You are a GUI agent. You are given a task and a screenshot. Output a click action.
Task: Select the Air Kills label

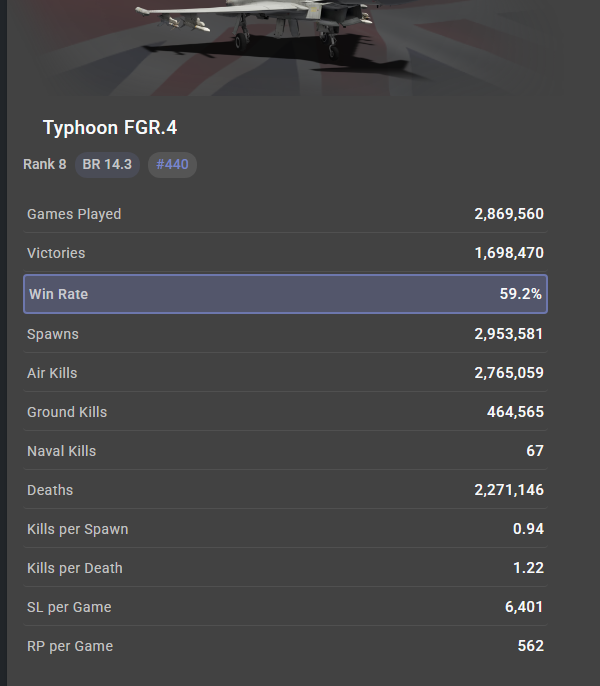52,373
